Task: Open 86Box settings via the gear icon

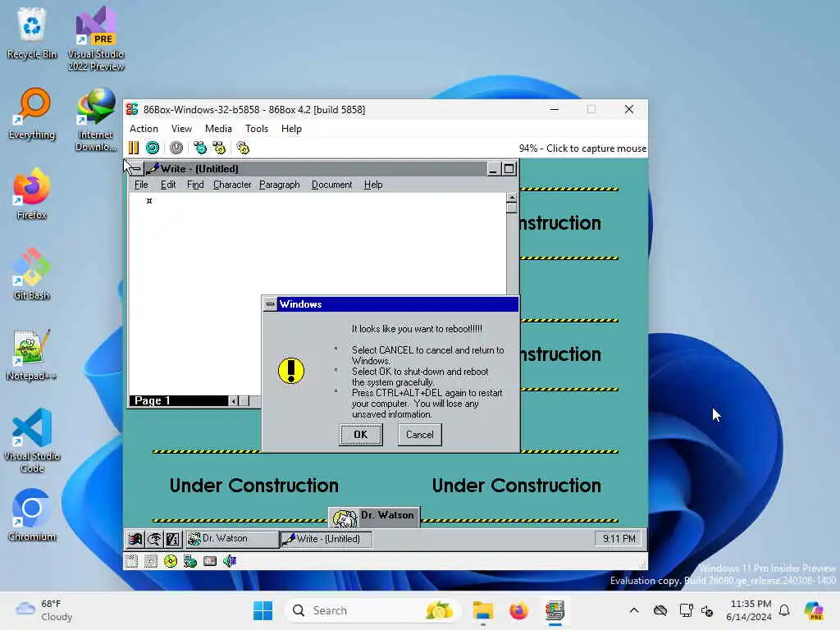Action: click(243, 148)
